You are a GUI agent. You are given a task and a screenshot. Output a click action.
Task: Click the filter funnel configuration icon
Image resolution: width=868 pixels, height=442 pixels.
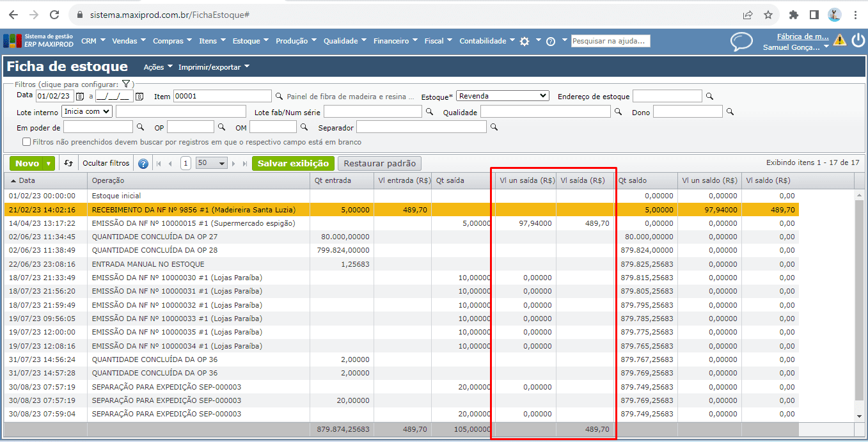[x=126, y=84]
